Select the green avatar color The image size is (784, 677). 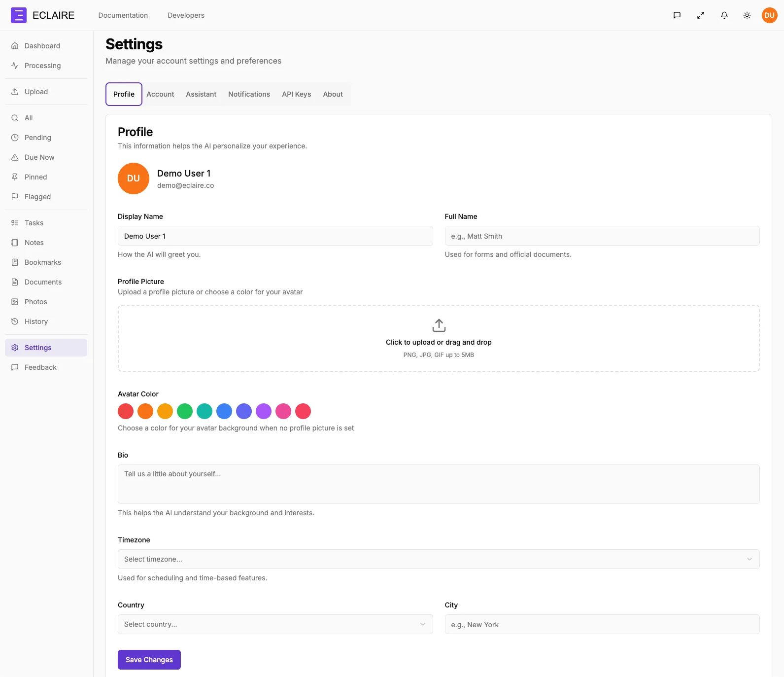(185, 411)
